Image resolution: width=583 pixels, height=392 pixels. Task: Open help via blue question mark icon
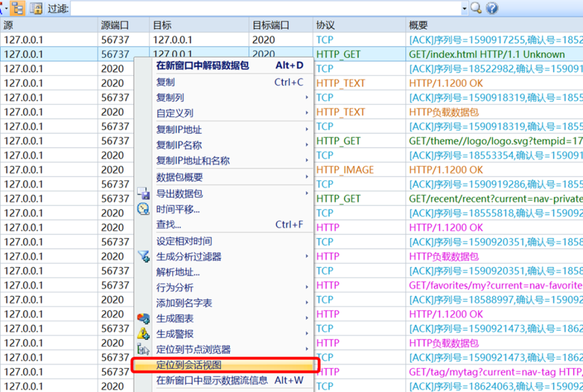pos(491,8)
